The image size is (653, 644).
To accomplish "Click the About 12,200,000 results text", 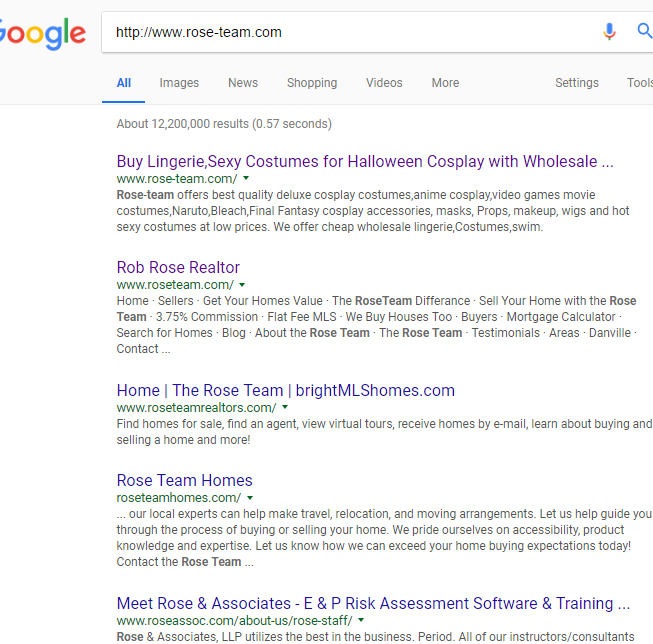I will pyautogui.click(x=224, y=124).
